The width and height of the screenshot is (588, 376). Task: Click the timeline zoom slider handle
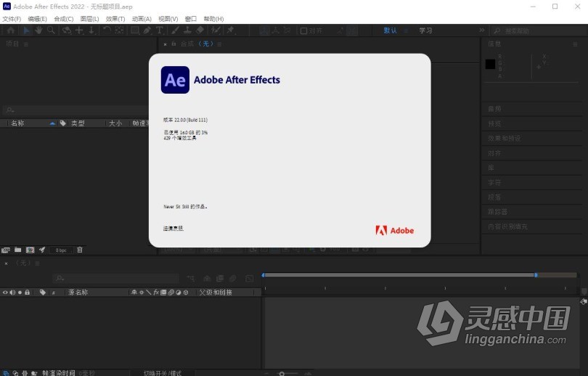[282, 374]
